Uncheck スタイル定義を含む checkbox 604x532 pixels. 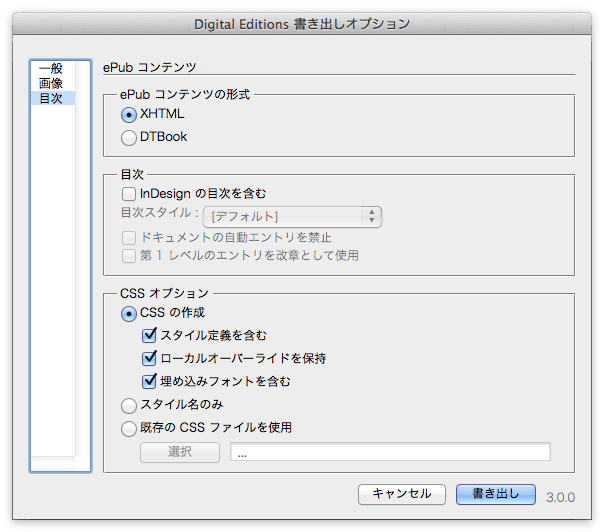pyautogui.click(x=149, y=335)
